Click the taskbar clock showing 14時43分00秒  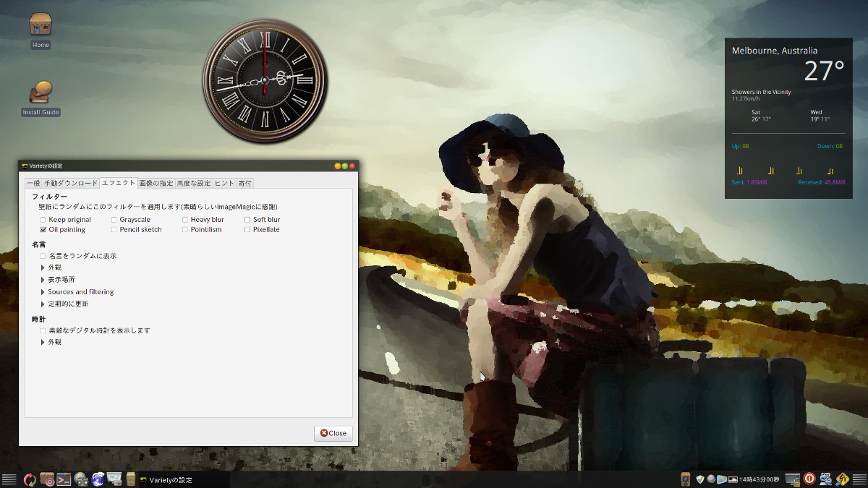[x=760, y=479]
